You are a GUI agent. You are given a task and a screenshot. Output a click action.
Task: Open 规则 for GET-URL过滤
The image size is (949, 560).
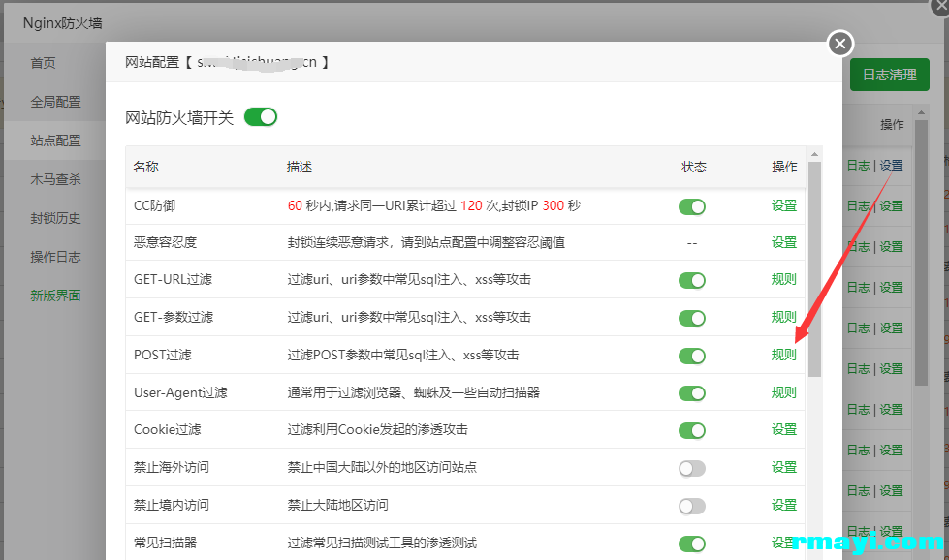coord(784,279)
